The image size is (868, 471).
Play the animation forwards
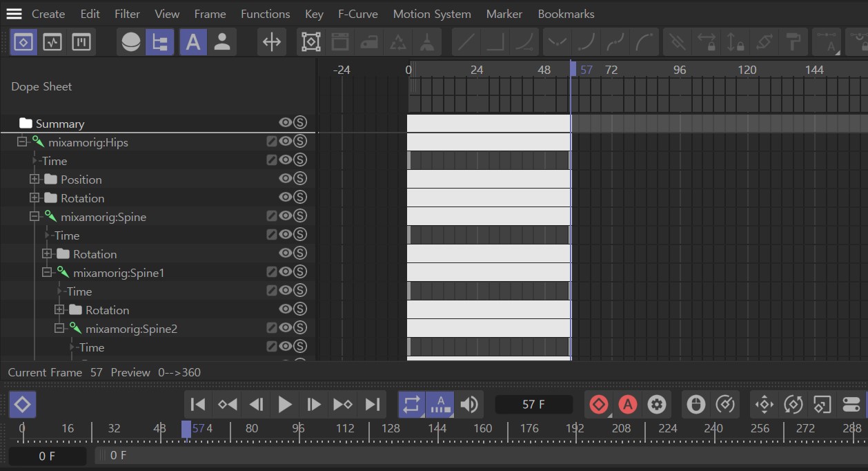[x=285, y=404]
